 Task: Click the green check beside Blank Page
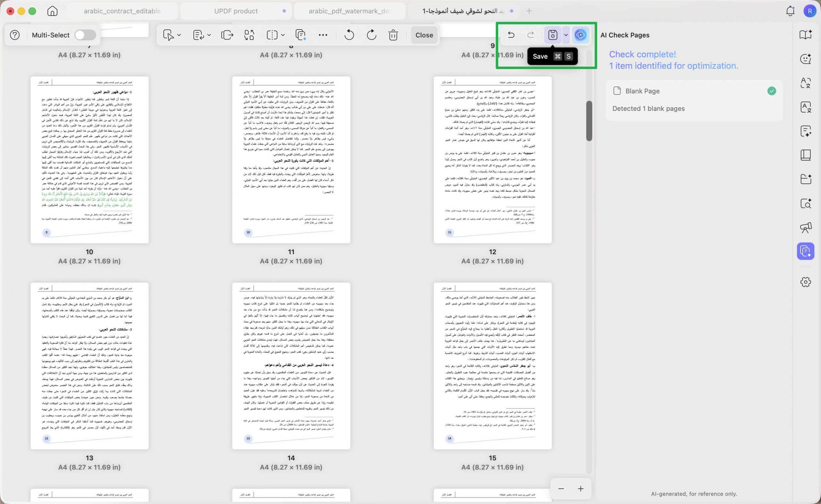pyautogui.click(x=772, y=91)
